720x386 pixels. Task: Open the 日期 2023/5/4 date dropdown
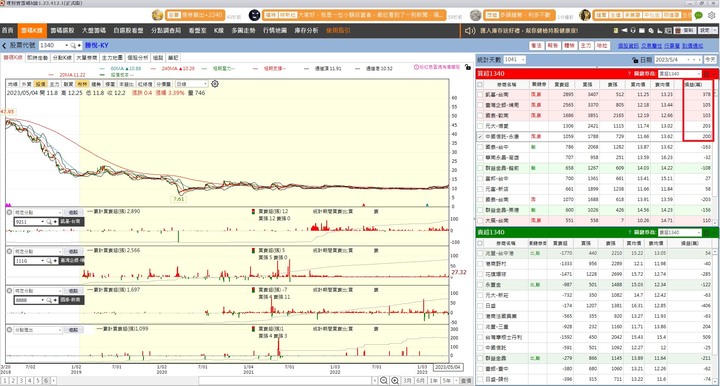687,60
